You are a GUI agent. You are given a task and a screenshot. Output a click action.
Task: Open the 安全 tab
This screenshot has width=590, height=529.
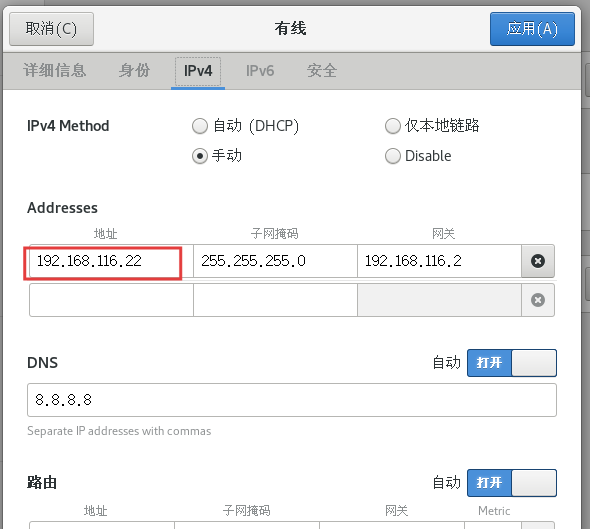click(322, 71)
